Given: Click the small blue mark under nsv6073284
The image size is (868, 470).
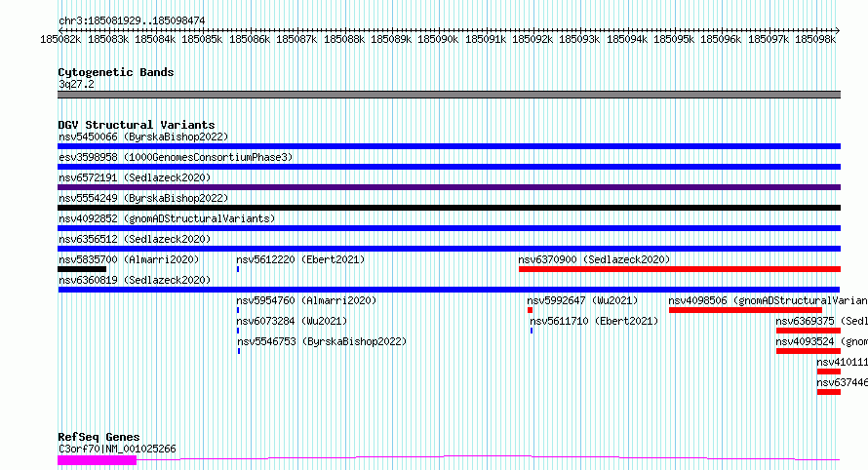Looking at the screenshot, I should (x=238, y=331).
